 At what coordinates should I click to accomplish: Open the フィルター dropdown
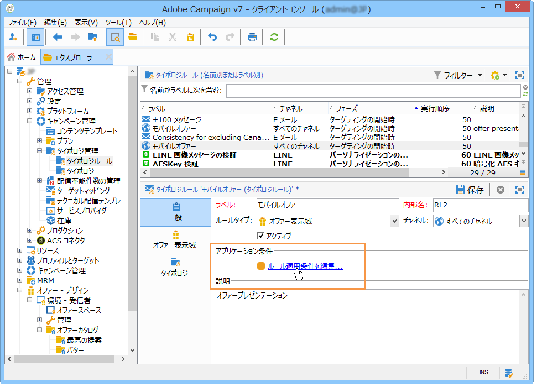[458, 75]
